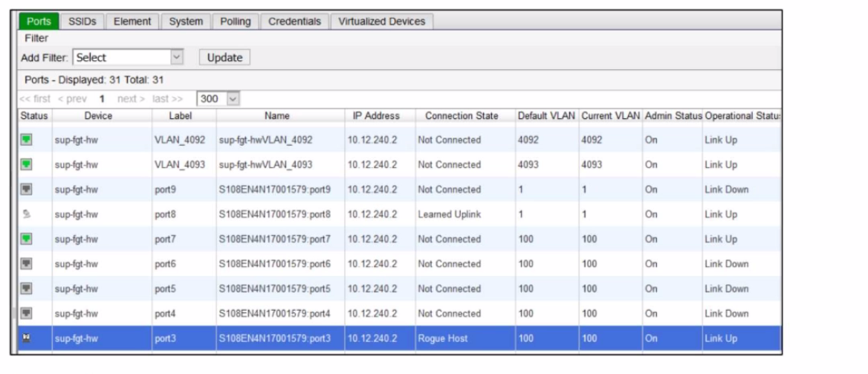Go to next page link
868x374 pixels.
point(132,99)
